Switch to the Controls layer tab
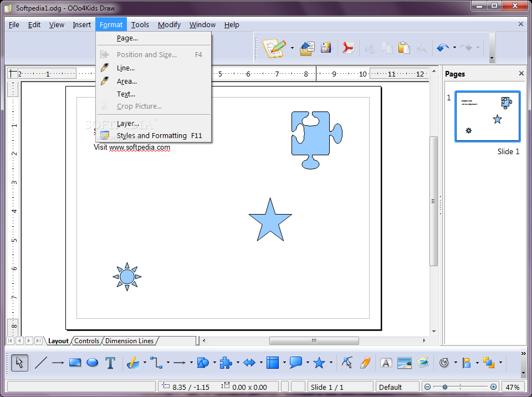The width and height of the screenshot is (532, 397). click(x=87, y=341)
